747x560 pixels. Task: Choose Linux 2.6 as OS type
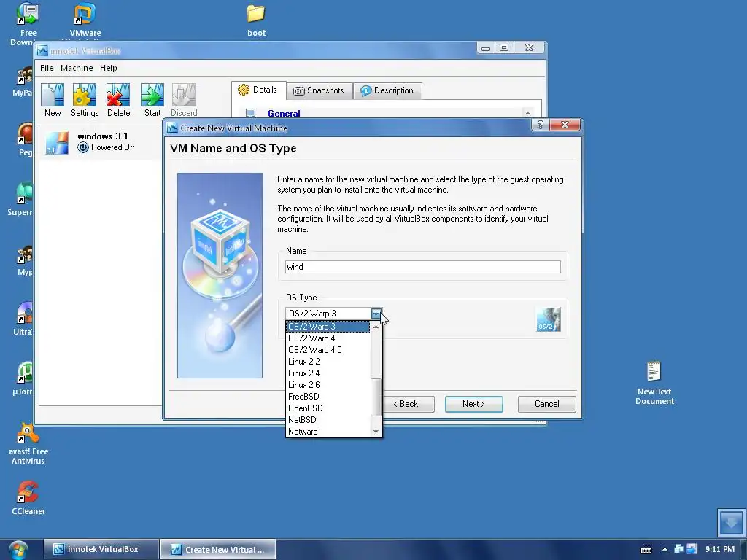tap(328, 385)
